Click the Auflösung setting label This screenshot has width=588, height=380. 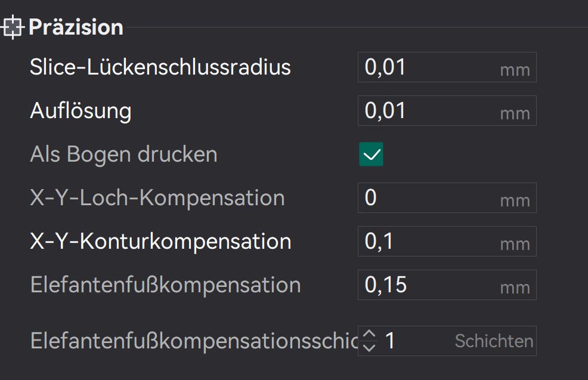pyautogui.click(x=81, y=111)
